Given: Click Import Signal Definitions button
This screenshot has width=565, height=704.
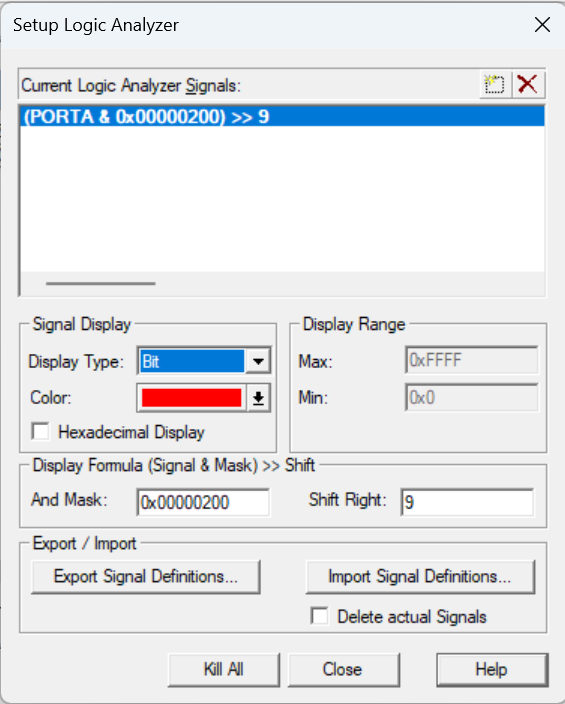Looking at the screenshot, I should click(420, 576).
